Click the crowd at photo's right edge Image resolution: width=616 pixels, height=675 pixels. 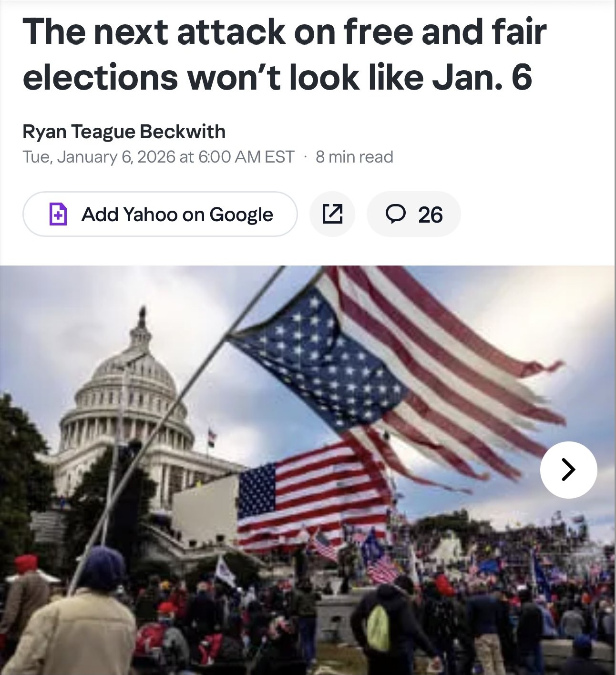click(x=572, y=596)
